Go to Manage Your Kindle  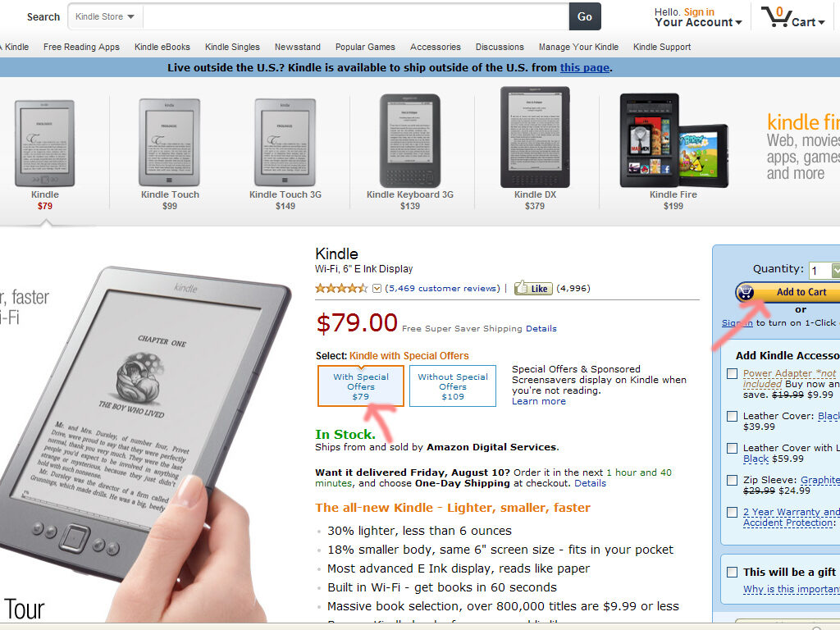pyautogui.click(x=578, y=47)
